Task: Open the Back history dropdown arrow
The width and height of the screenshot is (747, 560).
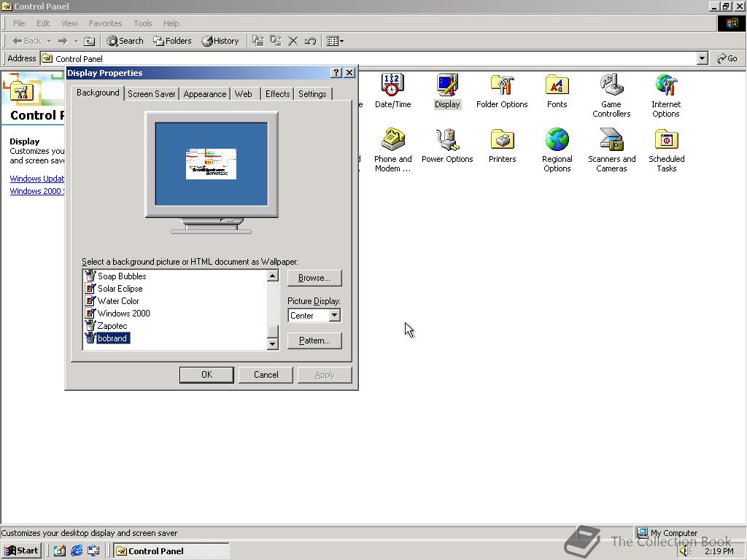Action: pos(49,42)
